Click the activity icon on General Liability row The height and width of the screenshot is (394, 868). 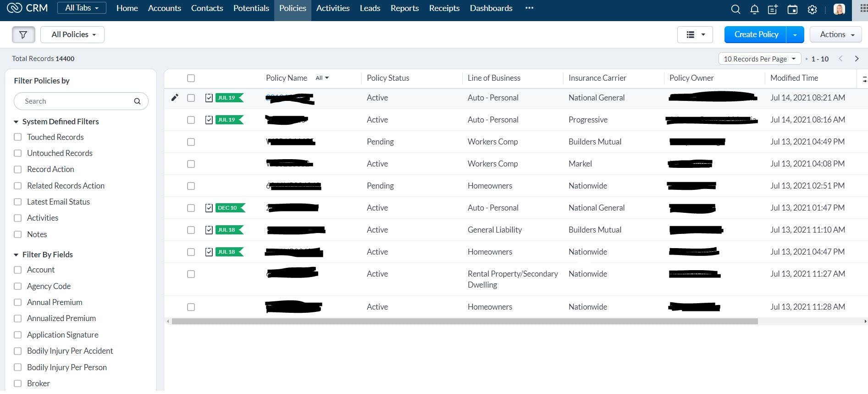[209, 230]
